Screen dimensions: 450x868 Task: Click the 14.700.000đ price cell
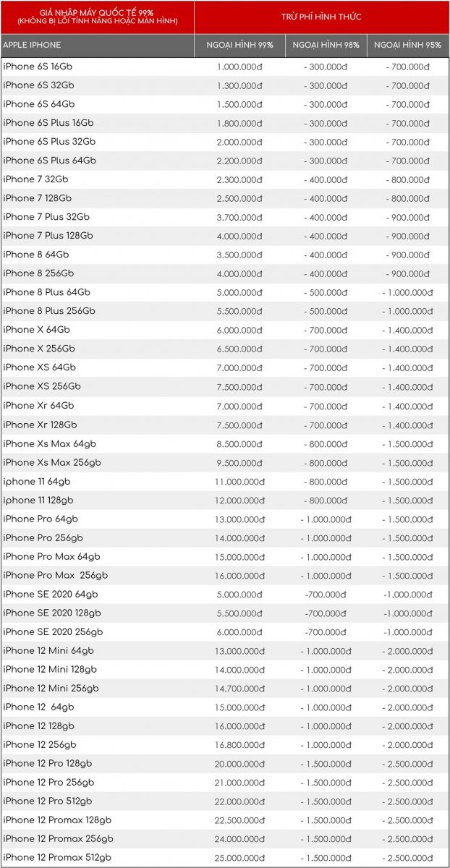coord(239,689)
